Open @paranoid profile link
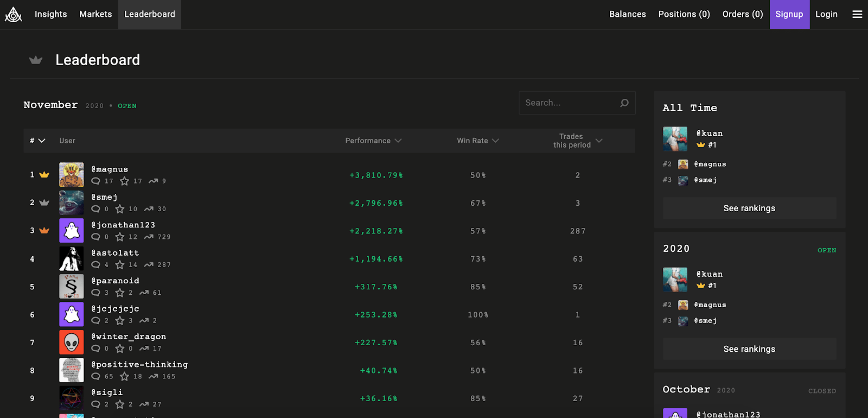 [x=115, y=281]
